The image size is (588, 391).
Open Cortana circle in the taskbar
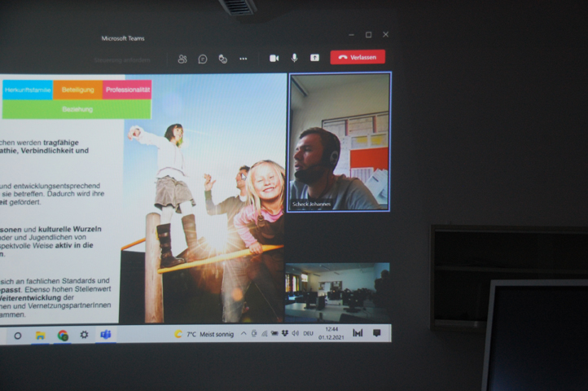point(18,336)
